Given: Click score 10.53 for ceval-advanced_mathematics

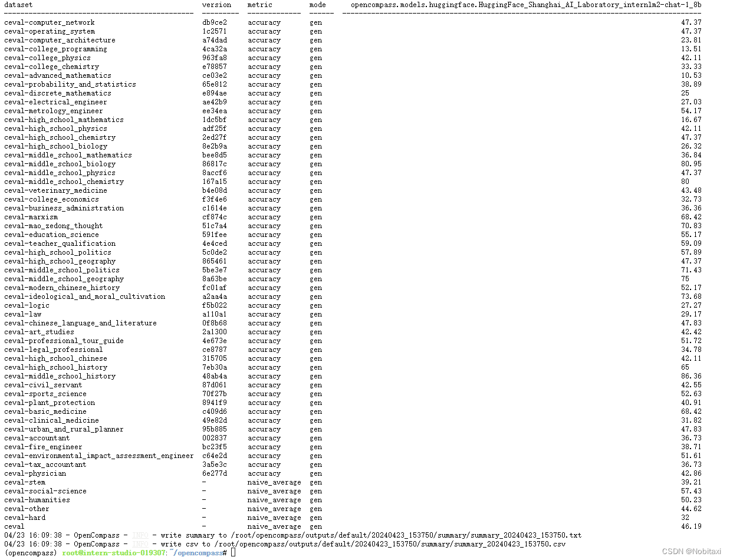Looking at the screenshot, I should tap(691, 75).
